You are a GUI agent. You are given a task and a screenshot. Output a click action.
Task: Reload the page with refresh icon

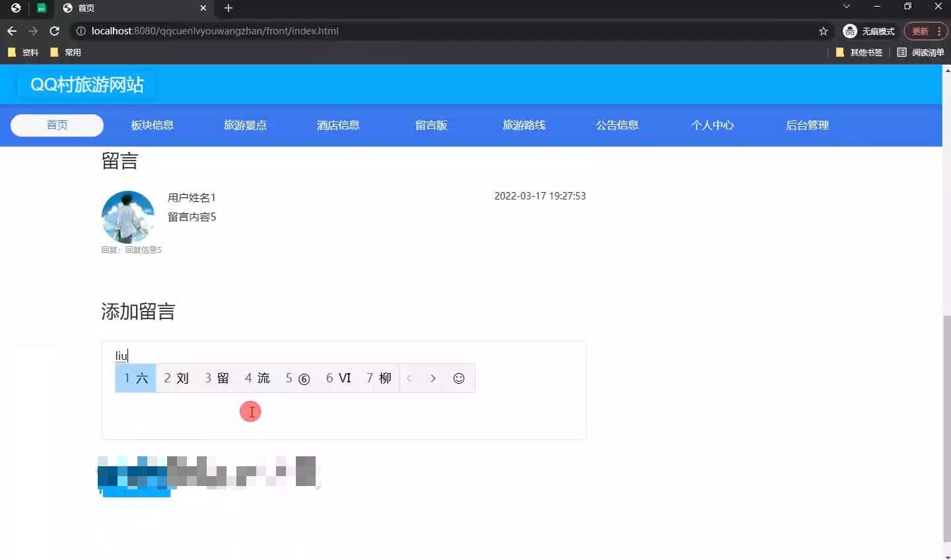click(55, 31)
